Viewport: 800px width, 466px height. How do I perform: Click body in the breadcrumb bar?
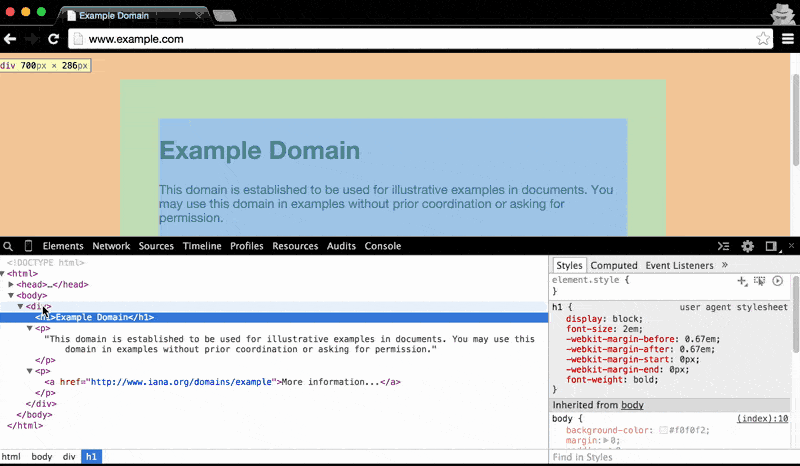[x=42, y=457]
